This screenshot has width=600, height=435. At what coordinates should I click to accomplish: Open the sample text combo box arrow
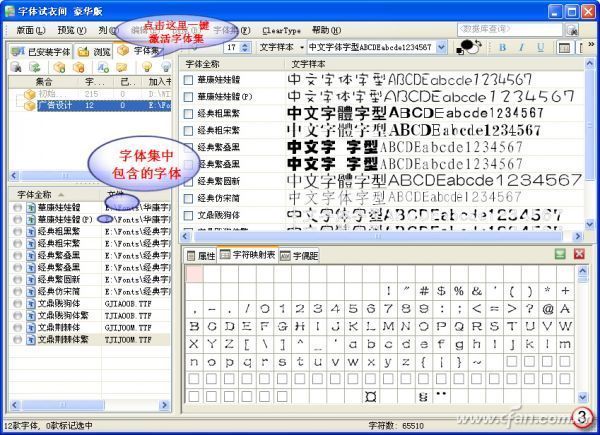coord(441,47)
